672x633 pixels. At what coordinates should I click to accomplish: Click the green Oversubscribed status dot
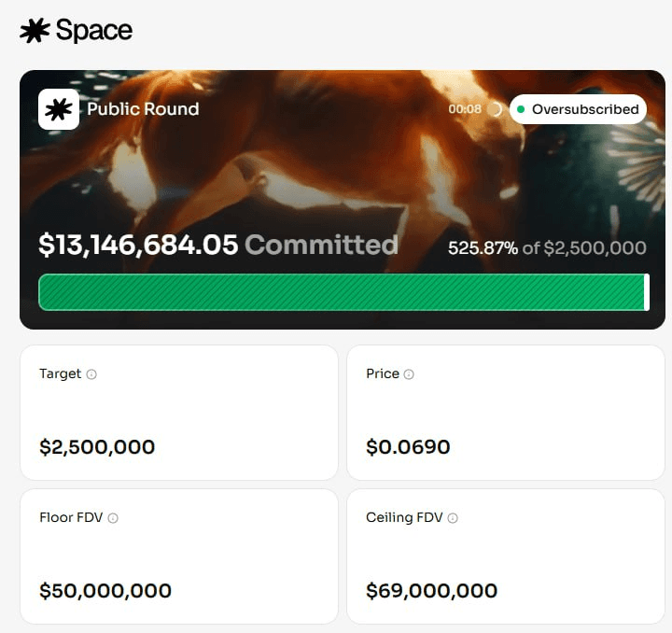pos(521,109)
